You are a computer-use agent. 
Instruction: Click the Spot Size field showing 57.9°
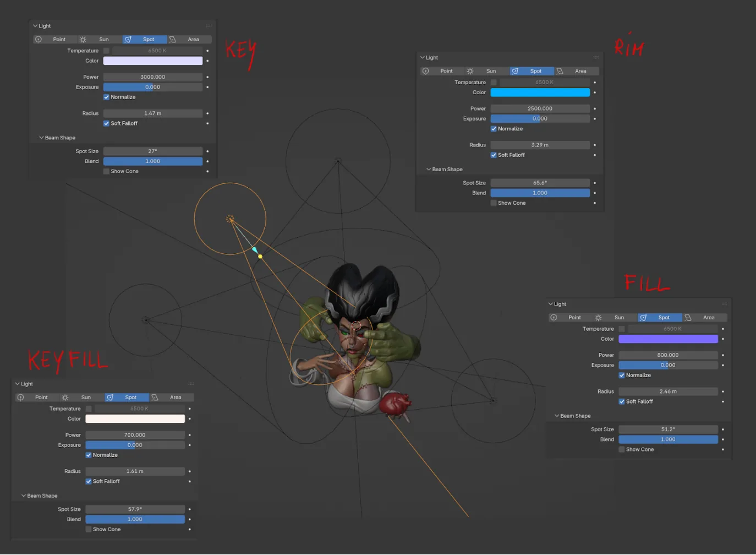pyautogui.click(x=135, y=509)
